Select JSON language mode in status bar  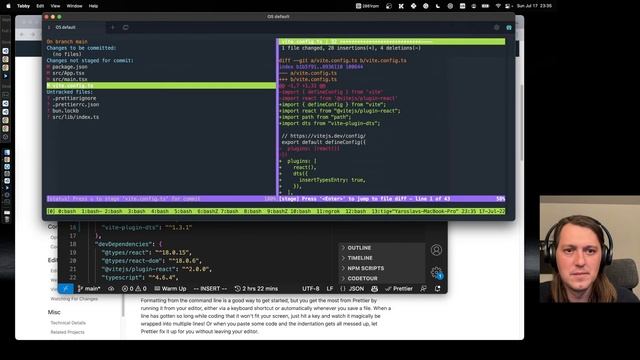[x=352, y=289]
